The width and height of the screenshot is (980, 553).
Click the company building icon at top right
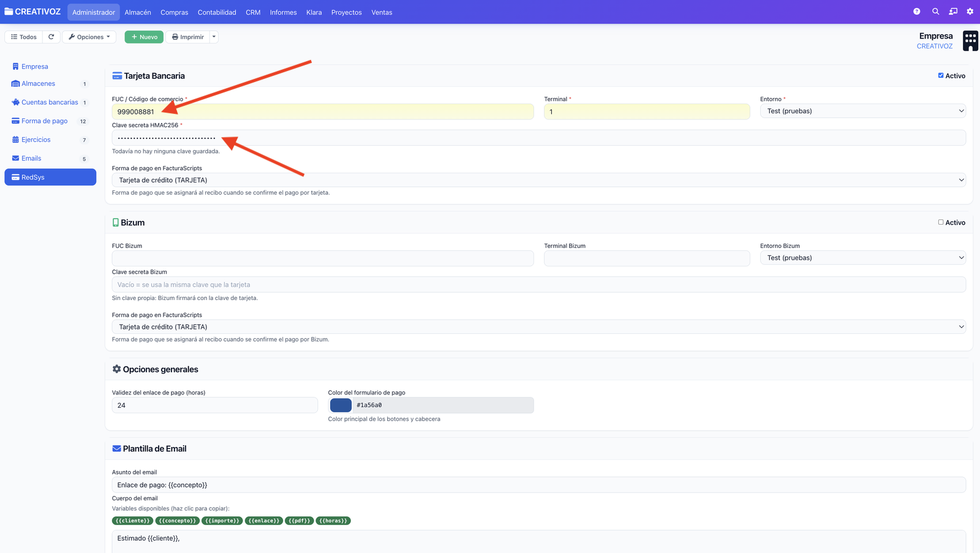coord(970,41)
